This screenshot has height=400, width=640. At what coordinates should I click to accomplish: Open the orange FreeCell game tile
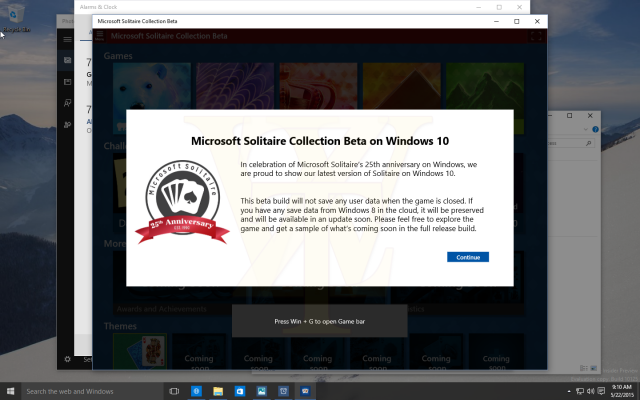pyautogui.click(x=318, y=86)
